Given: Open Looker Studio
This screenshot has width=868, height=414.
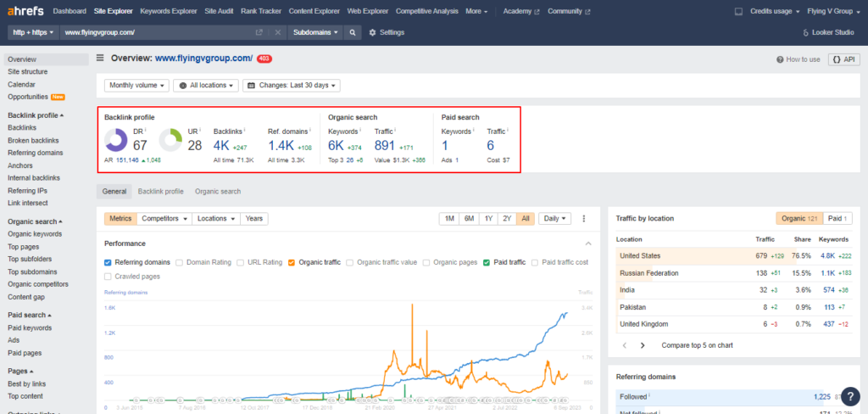Looking at the screenshot, I should (828, 32).
